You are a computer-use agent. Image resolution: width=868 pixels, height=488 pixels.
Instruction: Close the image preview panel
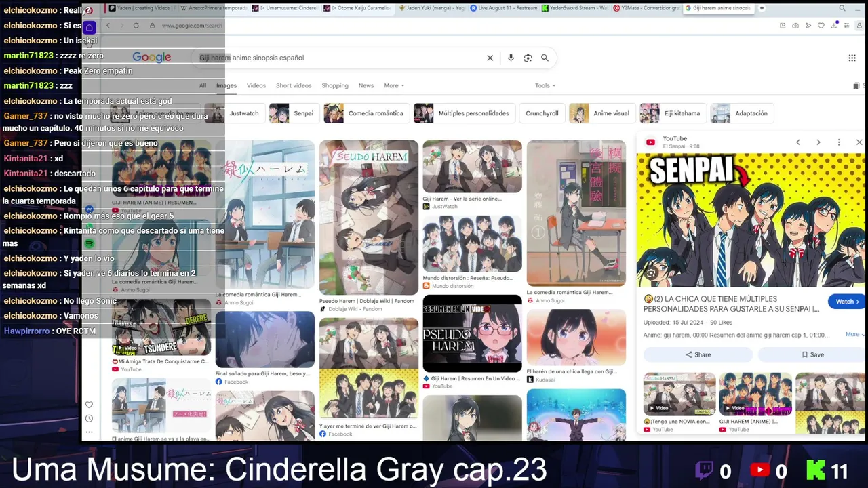[859, 142]
